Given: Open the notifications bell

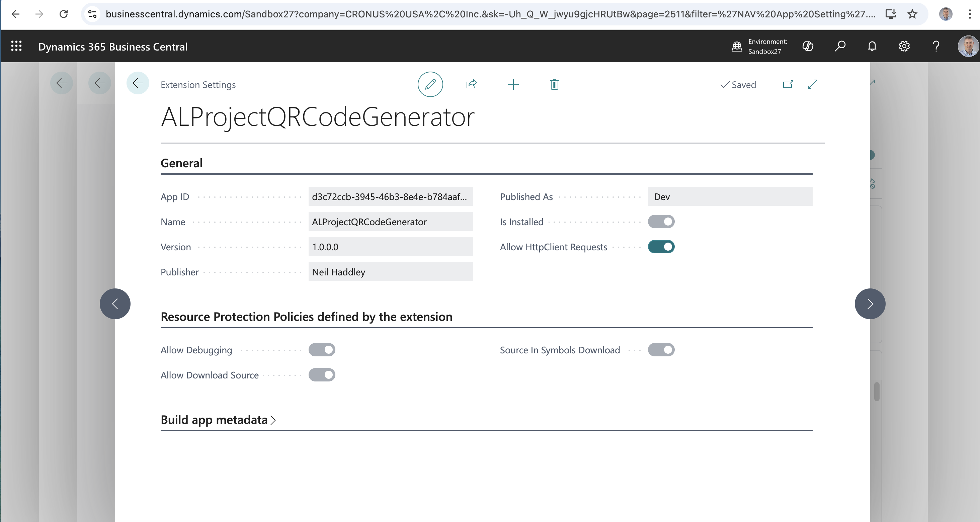Looking at the screenshot, I should tap(872, 47).
